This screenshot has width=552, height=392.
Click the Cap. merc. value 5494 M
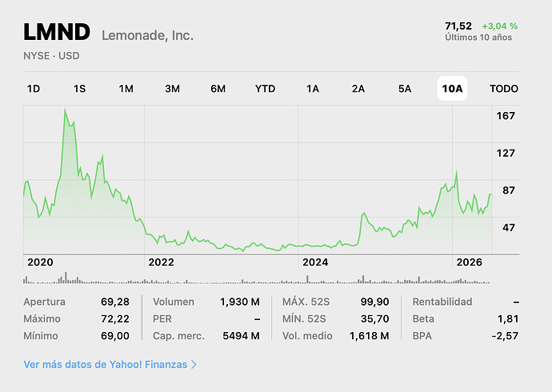tap(241, 336)
